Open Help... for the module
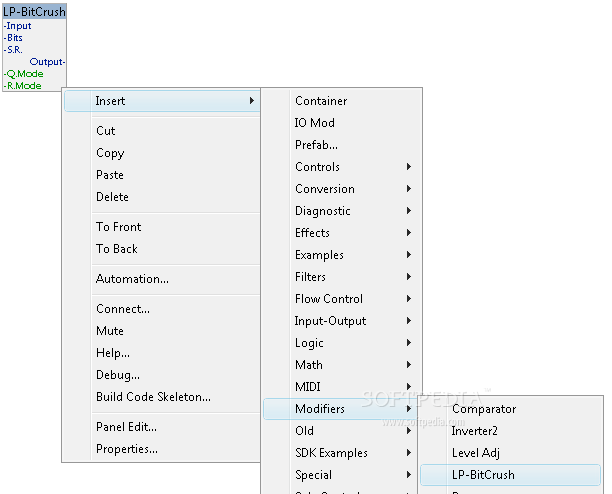This screenshot has width=612, height=494. 162,353
